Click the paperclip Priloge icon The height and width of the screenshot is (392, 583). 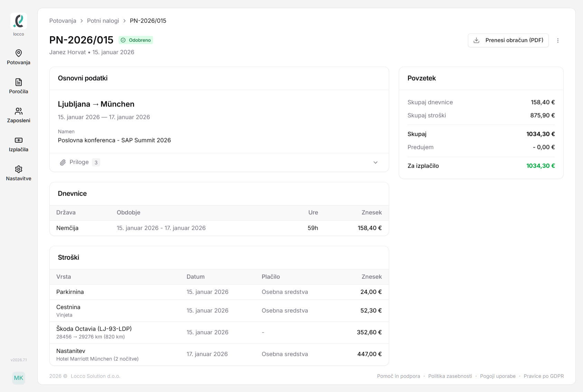tap(63, 162)
